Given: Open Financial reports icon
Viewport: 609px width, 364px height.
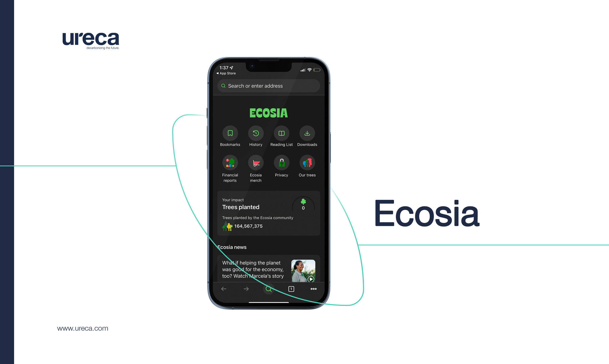Looking at the screenshot, I should (x=230, y=167).
